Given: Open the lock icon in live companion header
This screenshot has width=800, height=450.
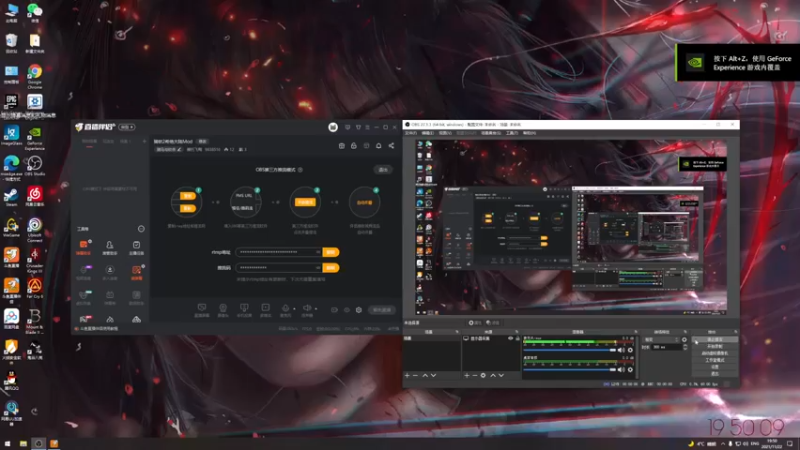Looking at the screenshot, I should 354,146.
